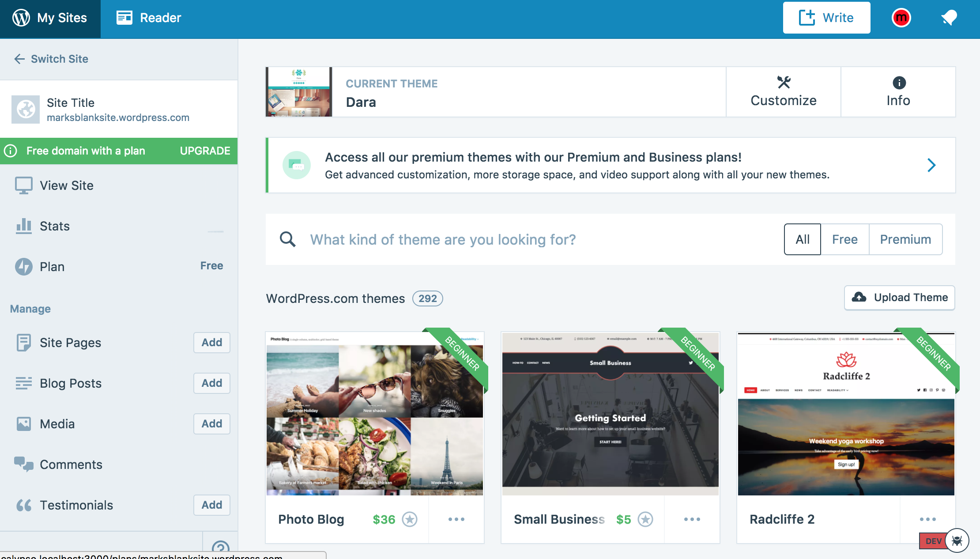Open current theme Info icon
The height and width of the screenshot is (559, 980).
coord(899,83)
